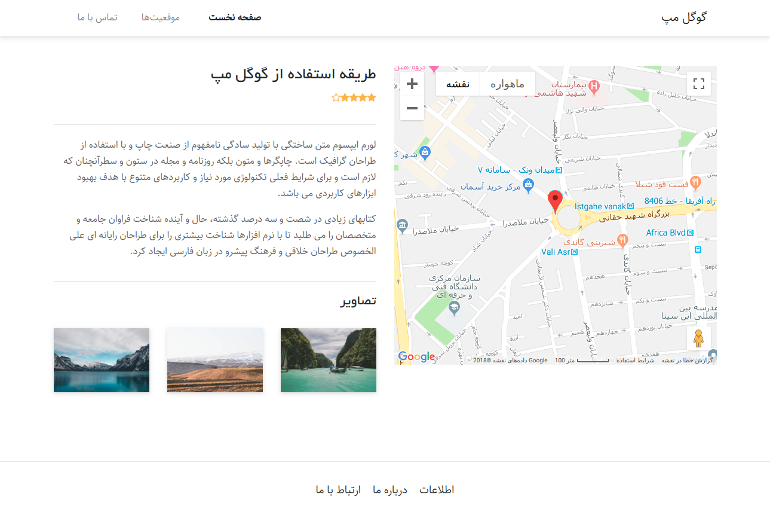
Task: Click the hospital H marker on map
Action: tap(594, 87)
